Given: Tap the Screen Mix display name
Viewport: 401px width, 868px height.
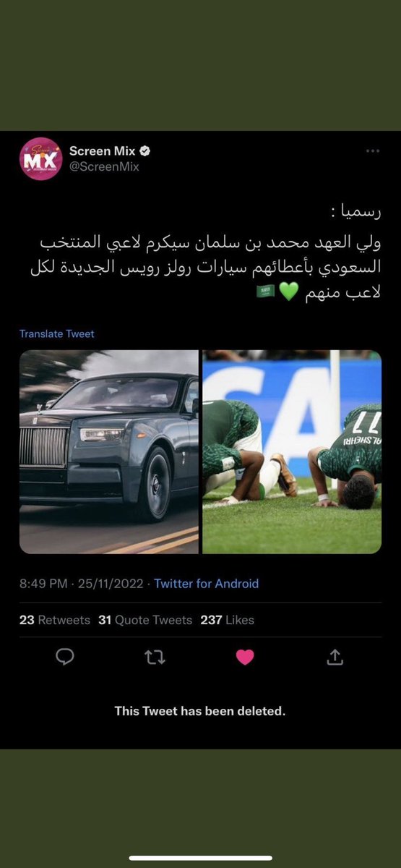Looking at the screenshot, I should pyautogui.click(x=103, y=151).
